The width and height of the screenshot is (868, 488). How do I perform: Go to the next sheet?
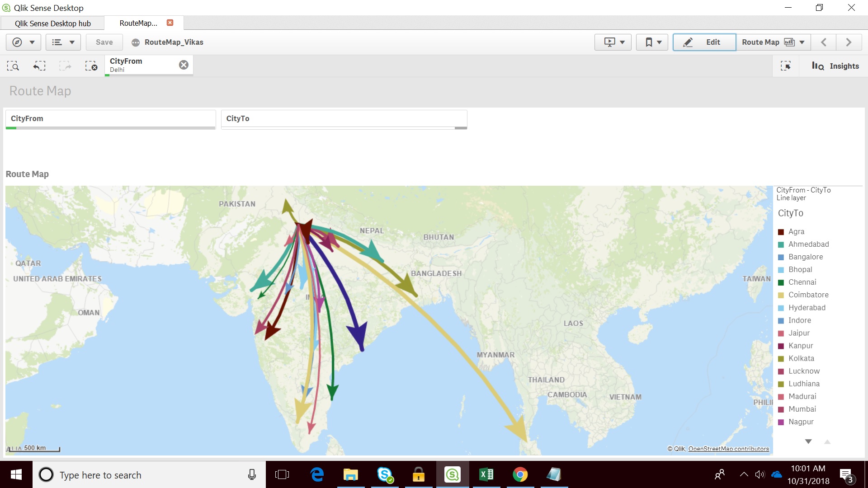(x=849, y=42)
